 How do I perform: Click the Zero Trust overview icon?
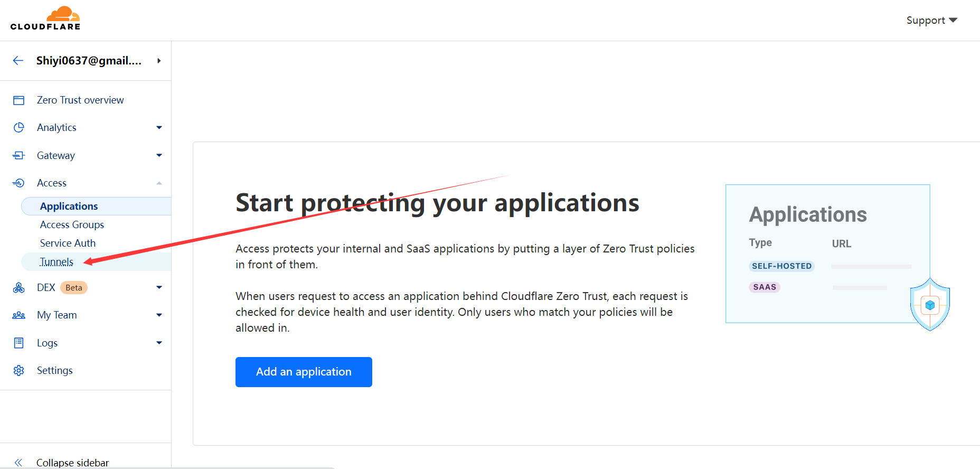19,100
